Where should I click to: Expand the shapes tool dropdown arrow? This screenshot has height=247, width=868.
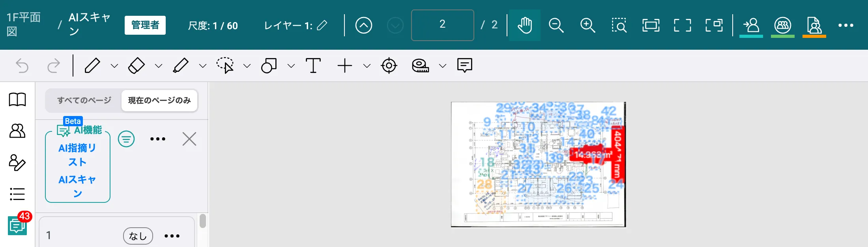(291, 66)
